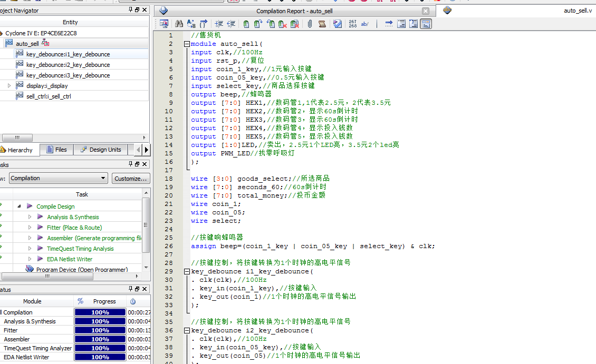The image size is (596, 364).
Task: Collapse the i1_key_debounce code fold
Action: tap(187, 271)
